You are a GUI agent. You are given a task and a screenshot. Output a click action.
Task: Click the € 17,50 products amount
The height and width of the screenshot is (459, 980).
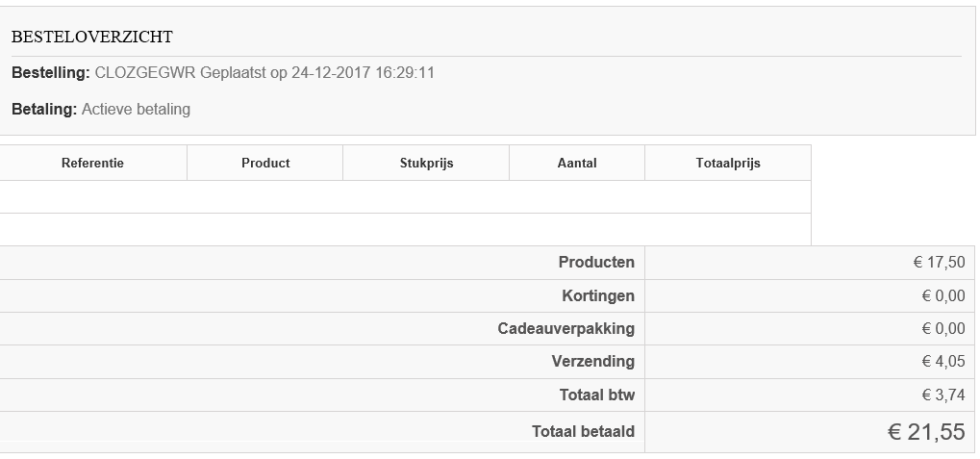939,263
